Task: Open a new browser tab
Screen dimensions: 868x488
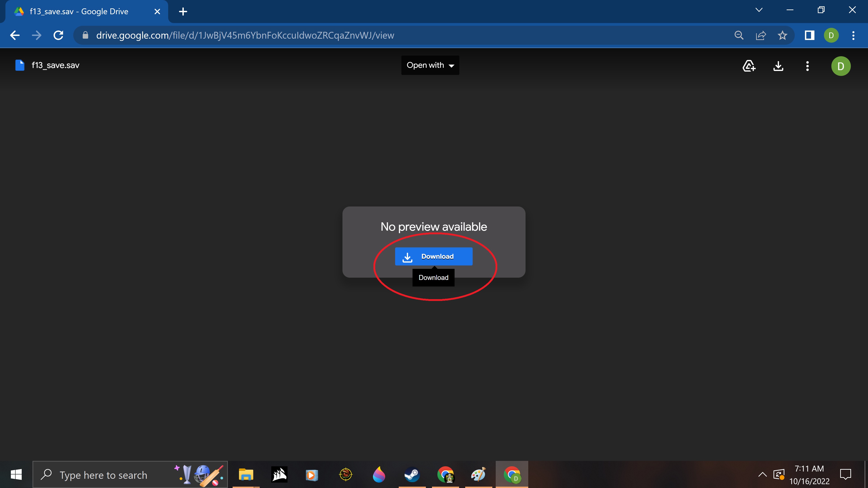Action: point(183,12)
